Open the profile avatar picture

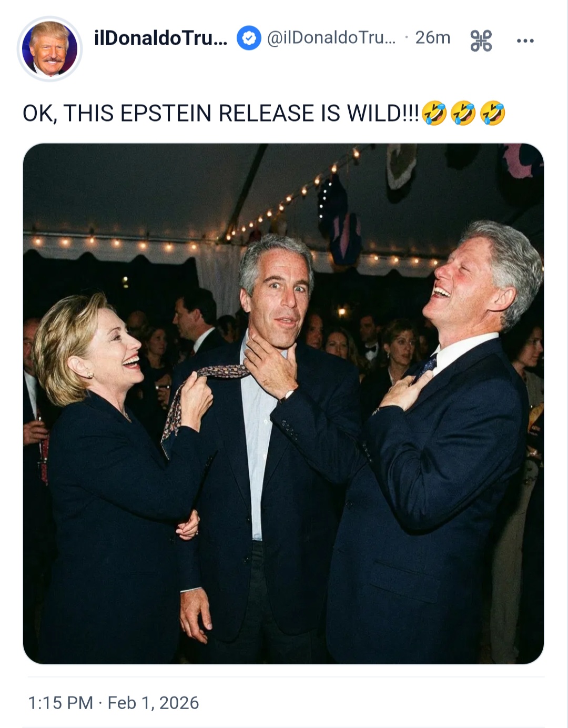point(50,48)
